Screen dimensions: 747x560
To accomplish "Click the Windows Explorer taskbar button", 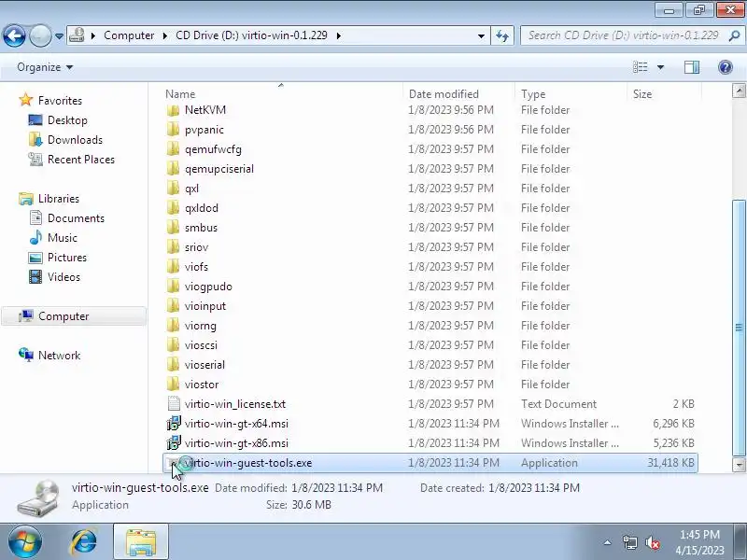I will pyautogui.click(x=141, y=542).
